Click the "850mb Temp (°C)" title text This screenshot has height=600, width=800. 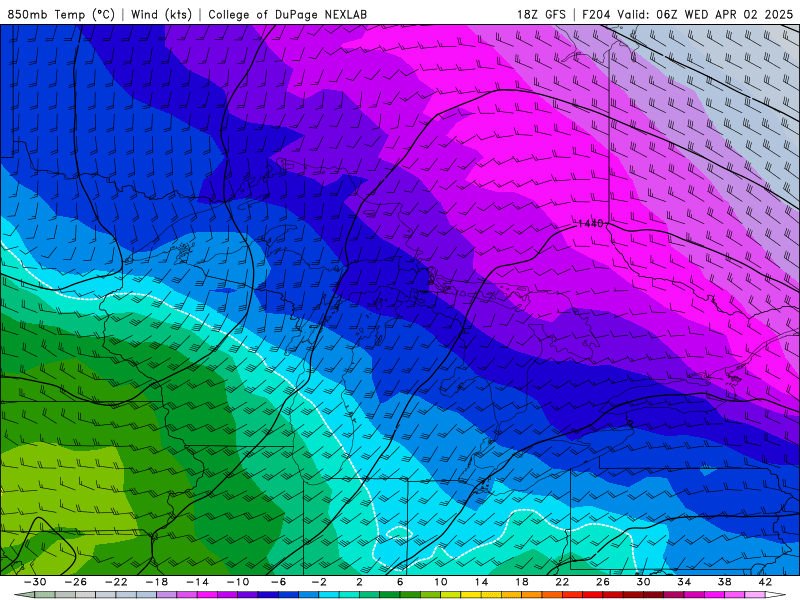(61, 14)
